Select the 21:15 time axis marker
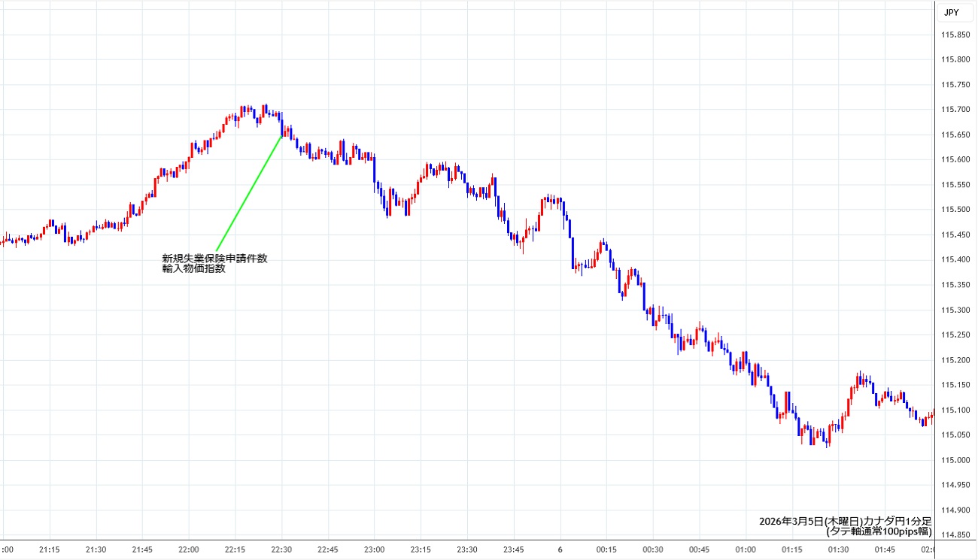978x560 pixels. tap(50, 549)
